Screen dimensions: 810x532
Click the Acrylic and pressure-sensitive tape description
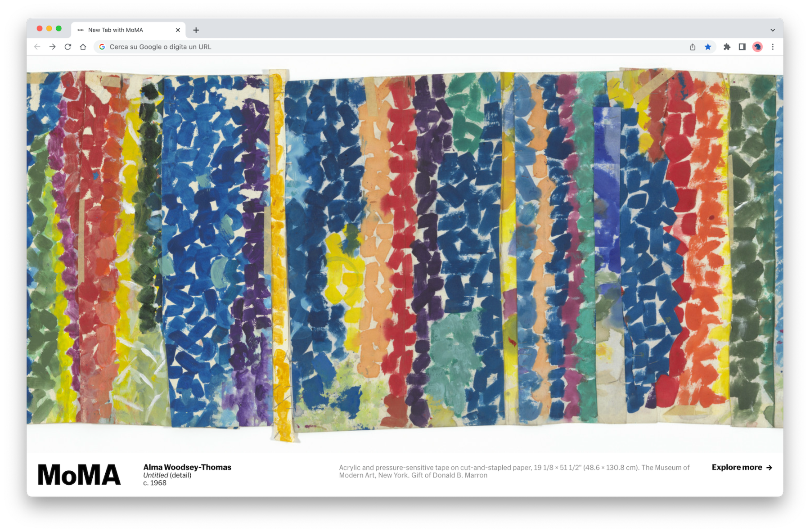(514, 471)
